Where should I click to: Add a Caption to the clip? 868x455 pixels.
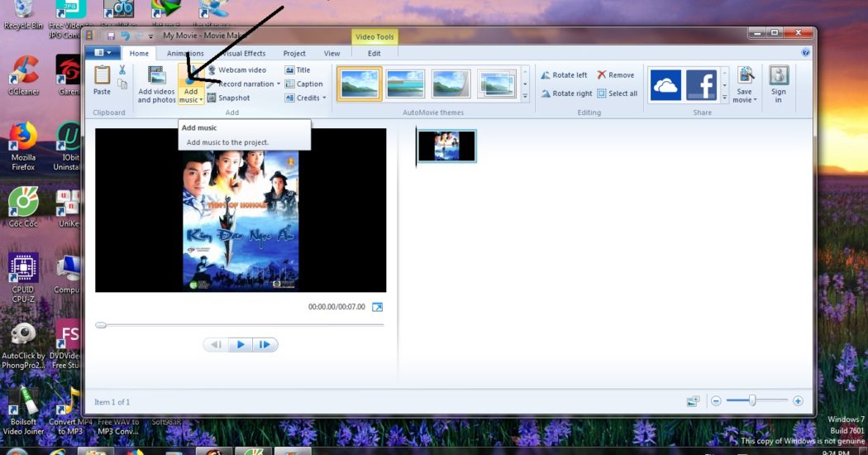[x=304, y=84]
